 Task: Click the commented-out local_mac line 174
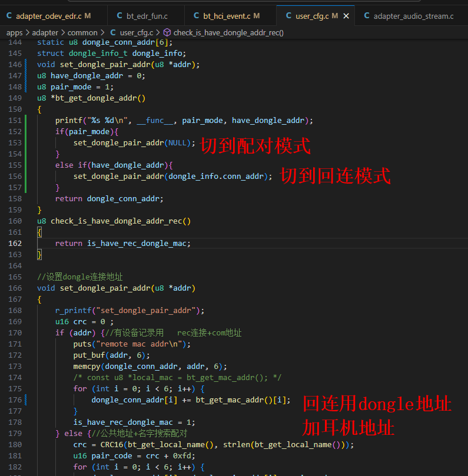pos(177,378)
